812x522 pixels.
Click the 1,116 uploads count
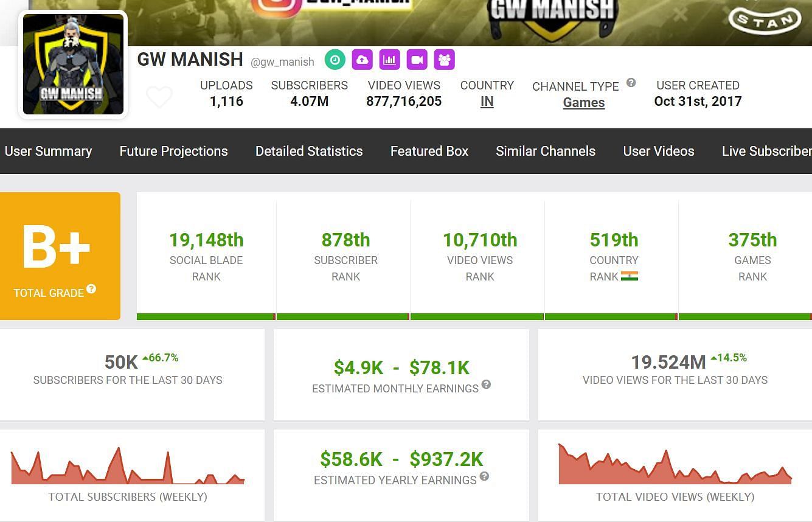click(226, 102)
